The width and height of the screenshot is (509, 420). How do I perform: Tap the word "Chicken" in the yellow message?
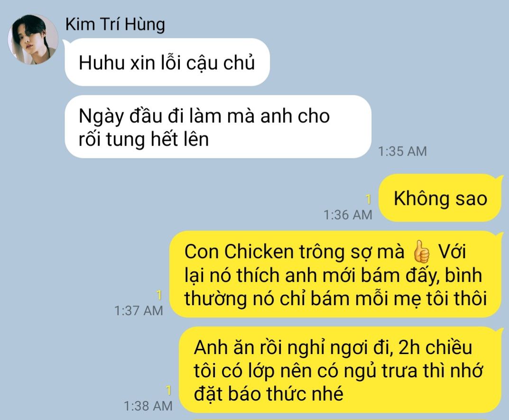click(x=259, y=252)
